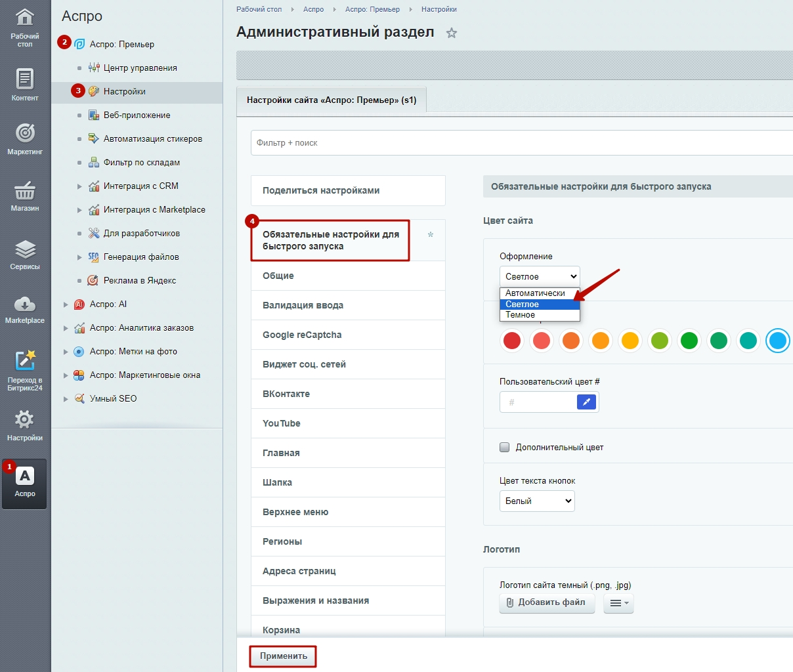Select the Аспро sidebar section
Viewport: 793px width, 672px height.
click(25, 484)
